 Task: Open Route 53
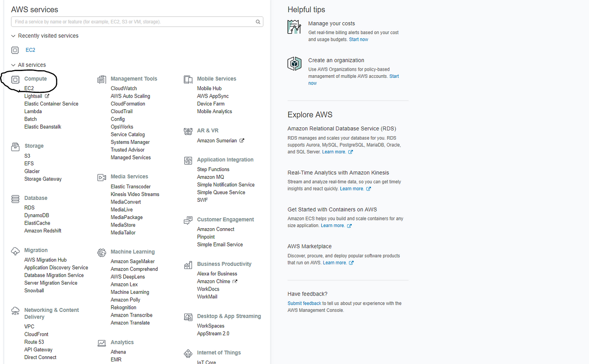(34, 342)
